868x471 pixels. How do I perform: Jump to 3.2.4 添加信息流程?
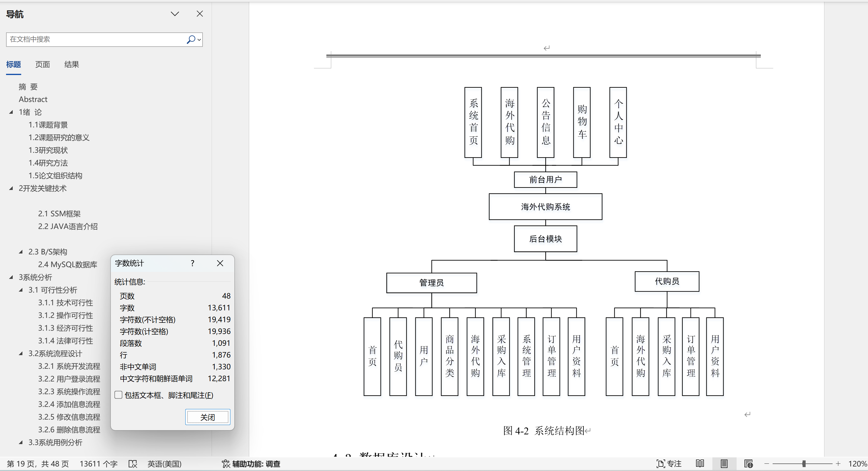coord(69,404)
